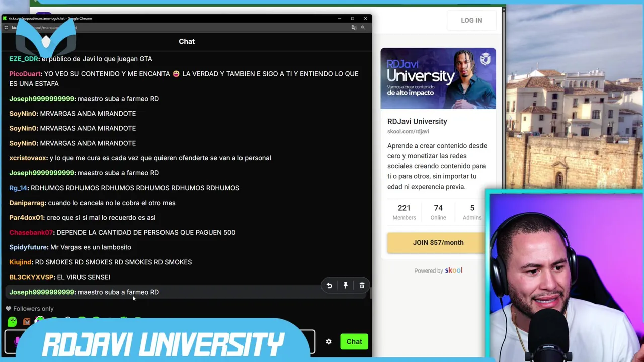Send message with green Chat button
The image size is (644, 362).
354,342
